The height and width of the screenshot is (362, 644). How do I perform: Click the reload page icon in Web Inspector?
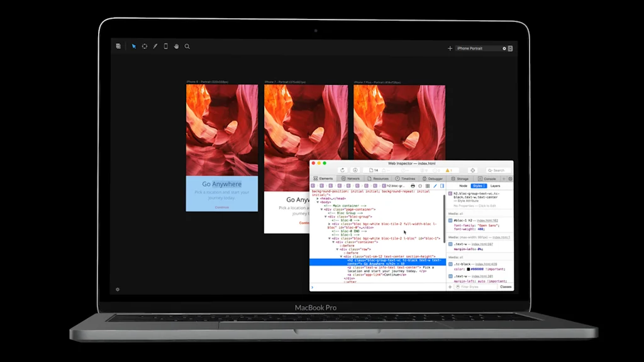[x=342, y=170]
